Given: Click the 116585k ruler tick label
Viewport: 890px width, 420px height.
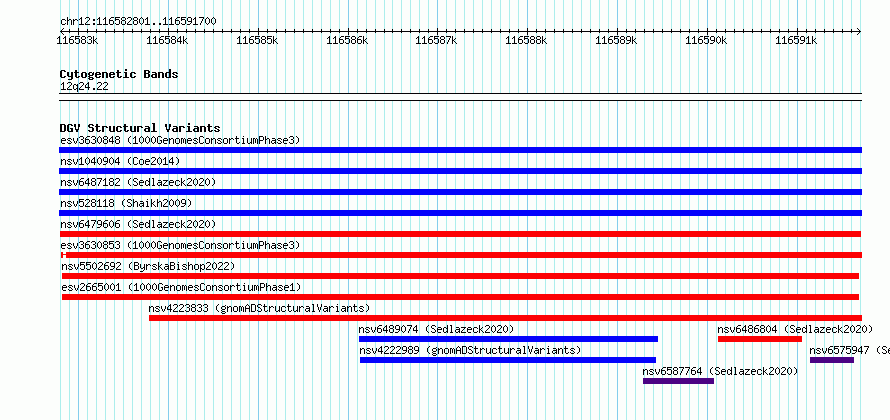Looking at the screenshot, I should tap(257, 40).
